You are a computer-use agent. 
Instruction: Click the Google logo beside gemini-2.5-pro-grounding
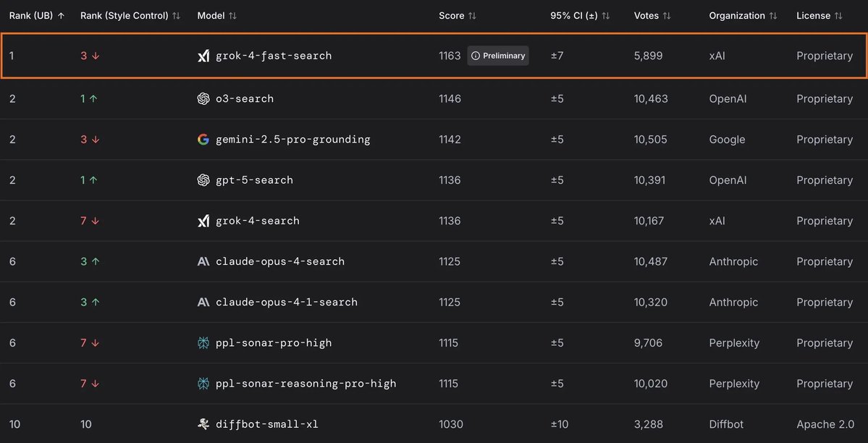click(203, 139)
